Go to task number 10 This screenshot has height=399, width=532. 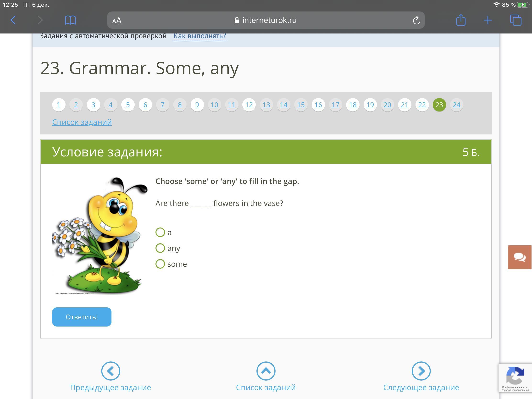point(214,105)
